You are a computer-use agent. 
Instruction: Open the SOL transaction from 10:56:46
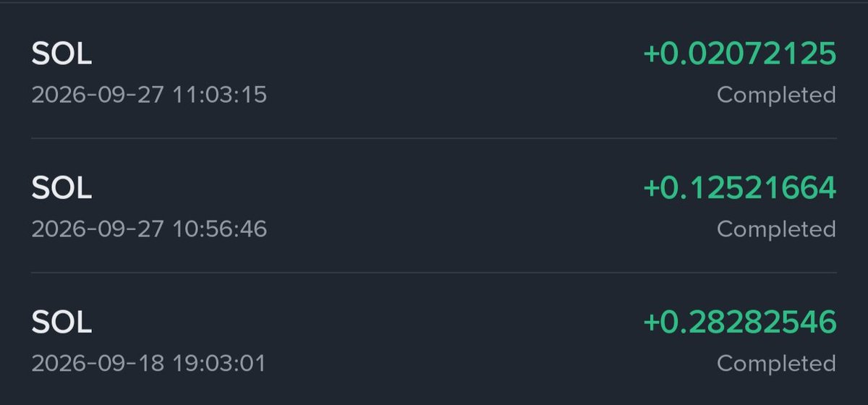coord(434,205)
